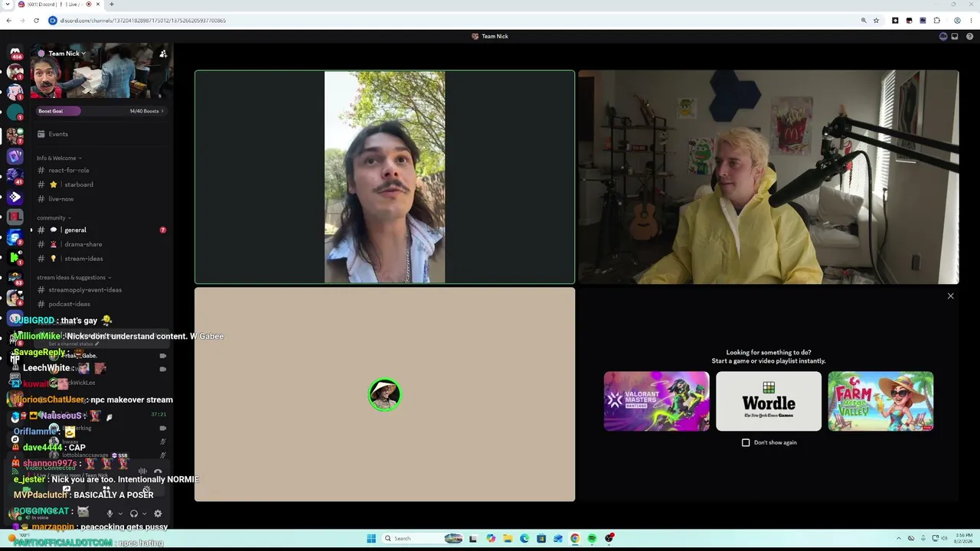The height and width of the screenshot is (551, 980).
Task: Start the Farm Merge Valley activity
Action: 880,401
